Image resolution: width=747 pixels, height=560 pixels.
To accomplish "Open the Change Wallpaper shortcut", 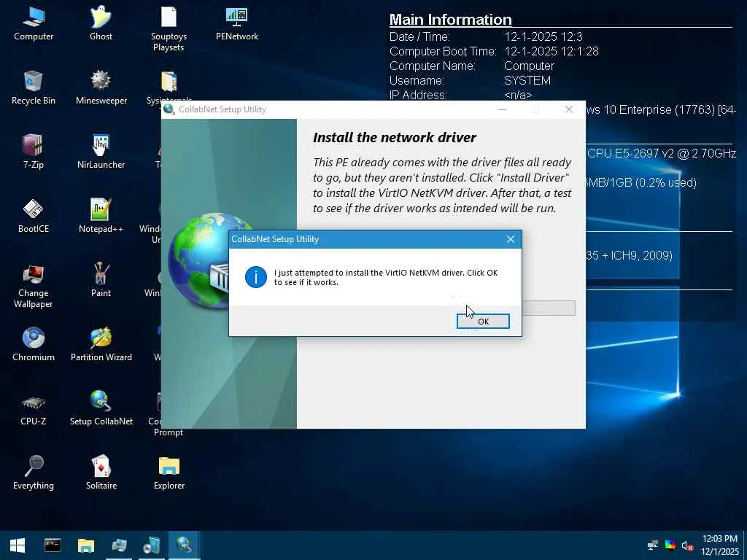I will tap(34, 286).
